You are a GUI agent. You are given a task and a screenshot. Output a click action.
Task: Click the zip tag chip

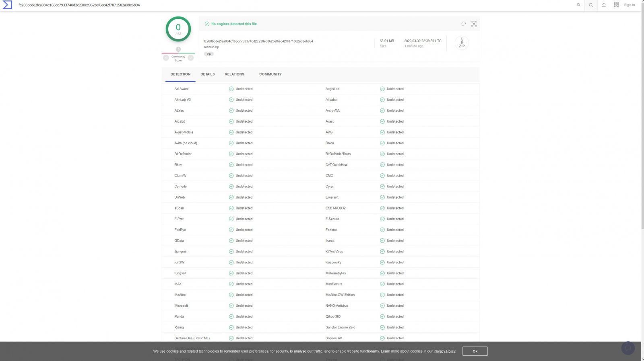[208, 54]
